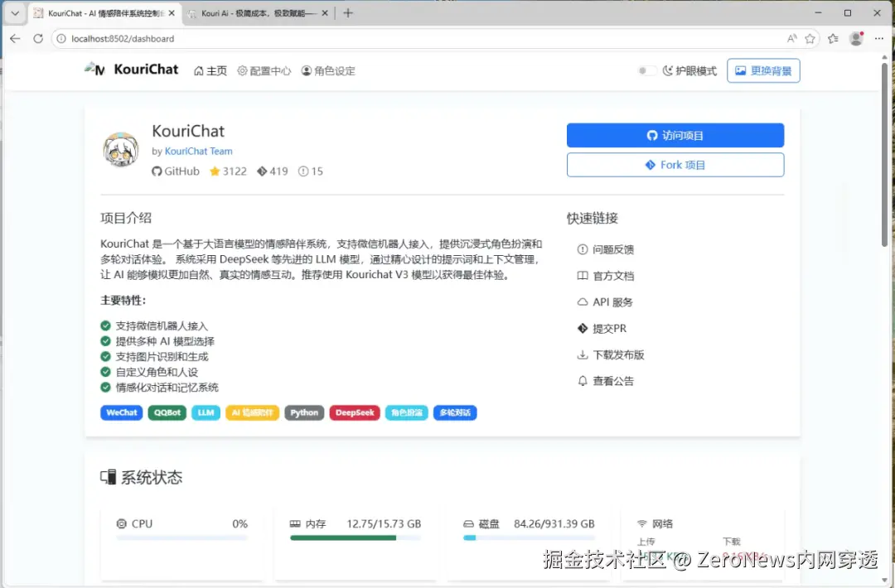The height and width of the screenshot is (588, 895).
Task: Refresh the current page
Action: point(38,38)
